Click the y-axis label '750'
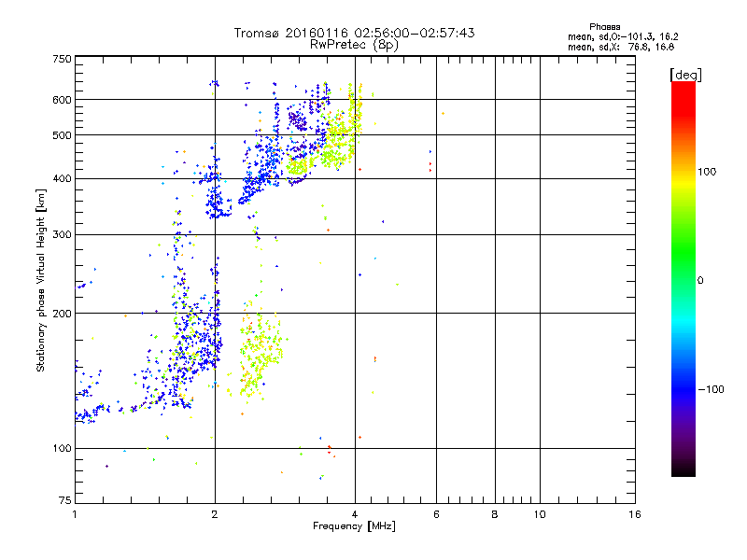Viewport: 747px width, 560px height. (x=62, y=59)
